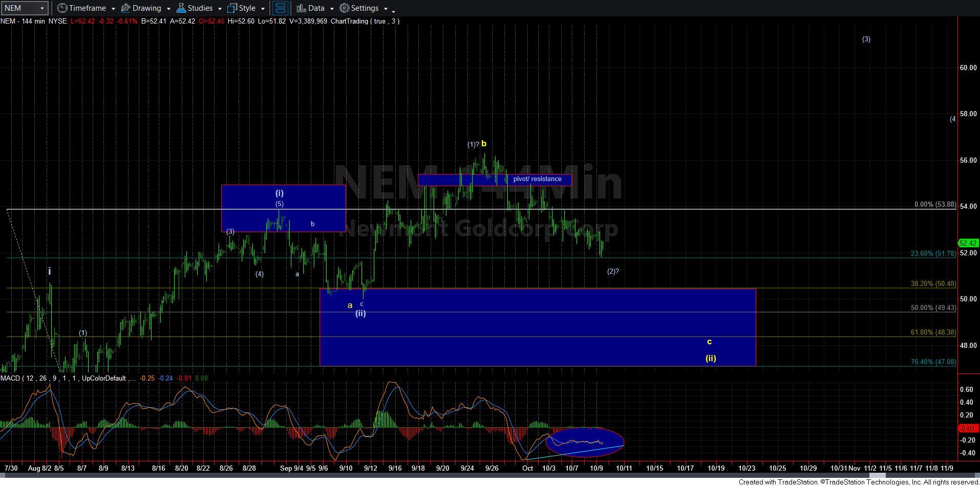Expand the Style dropdown arrow

263,9
